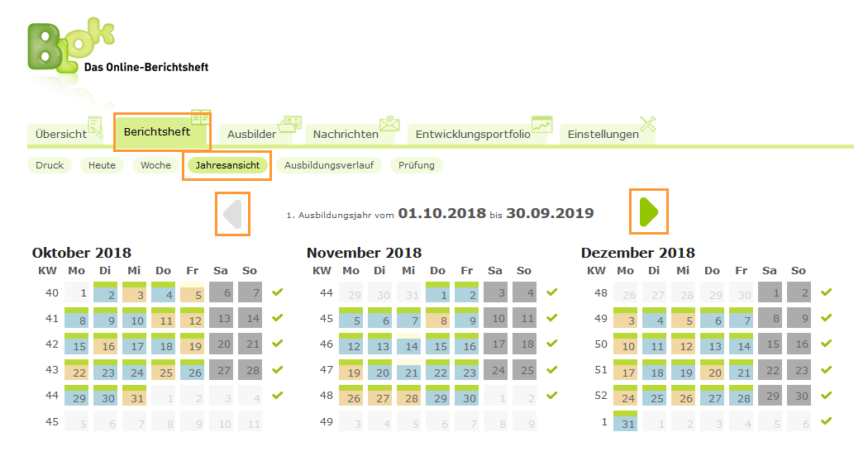This screenshot has width=868, height=451.
Task: Go to previous Ausbildungsjahr with grey arrow
Action: coord(232,214)
